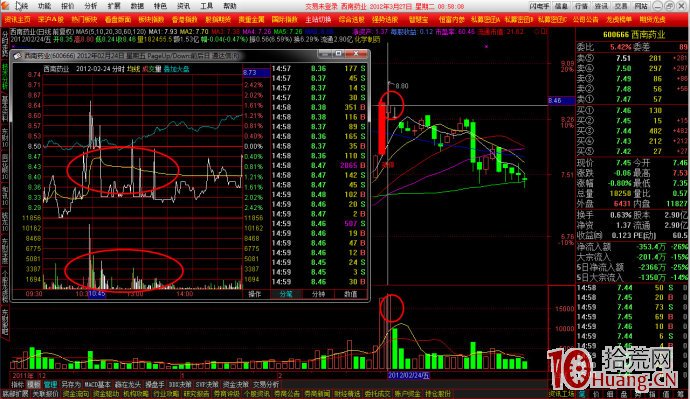The image size is (690, 399).
Task: Switch to the 数值 tab in popup
Action: [351, 294]
